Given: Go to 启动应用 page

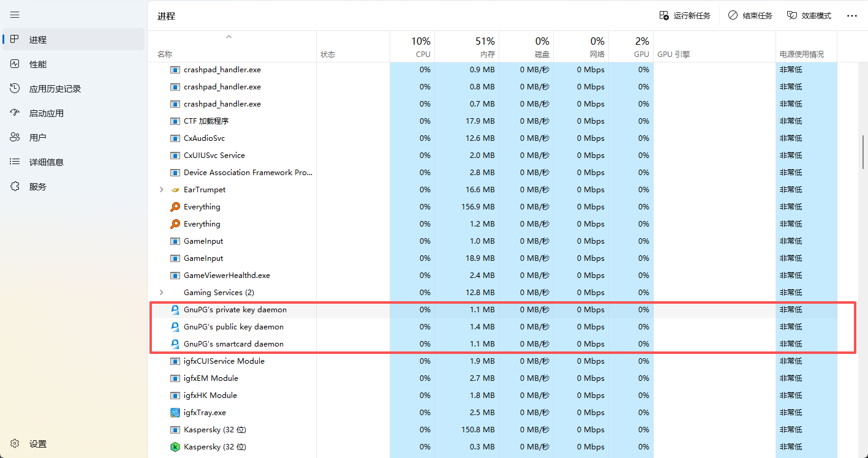Looking at the screenshot, I should pyautogui.click(x=74, y=113).
